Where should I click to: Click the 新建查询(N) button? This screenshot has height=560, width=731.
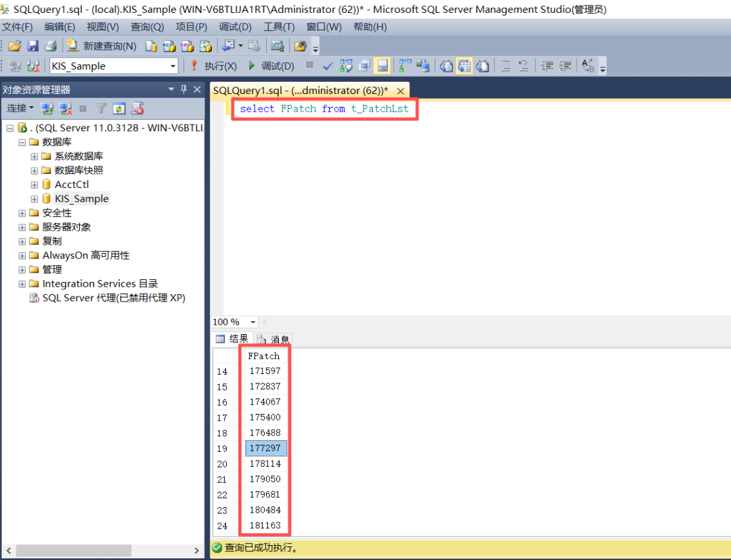102,46
